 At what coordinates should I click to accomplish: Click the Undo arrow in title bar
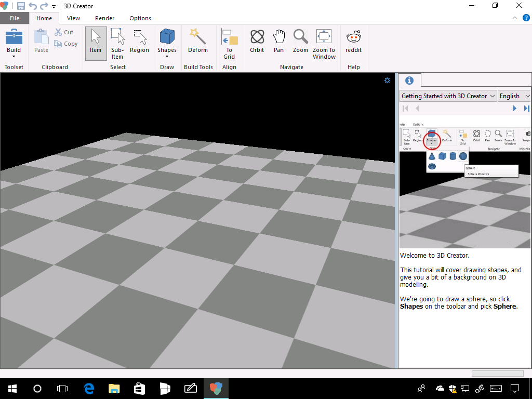click(x=33, y=6)
